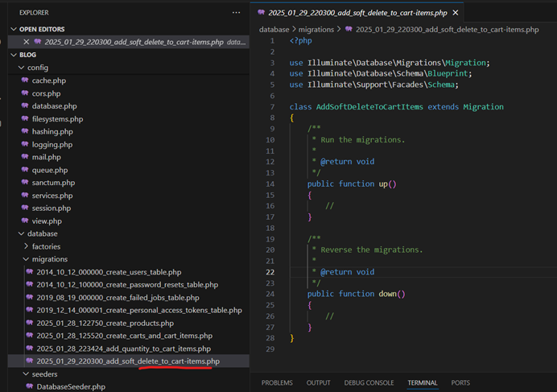Collapse the database folder
Image resolution: width=557 pixels, height=392 pixels.
pyautogui.click(x=21, y=233)
